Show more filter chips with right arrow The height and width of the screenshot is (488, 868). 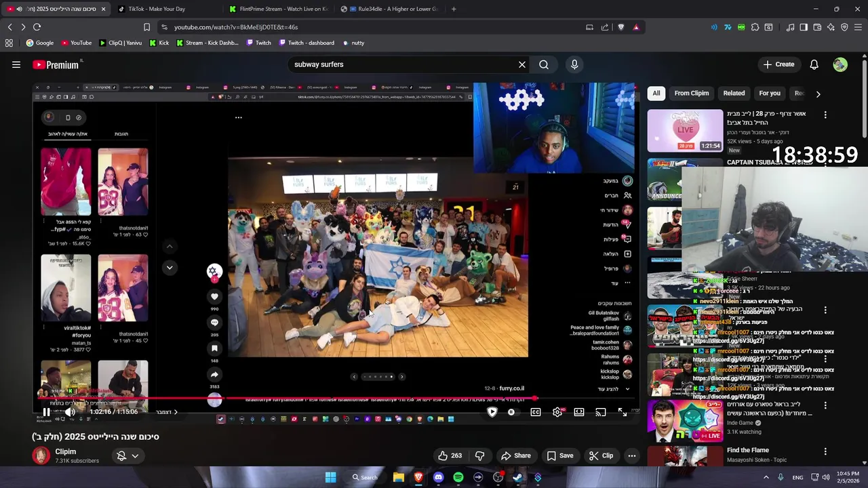point(818,94)
